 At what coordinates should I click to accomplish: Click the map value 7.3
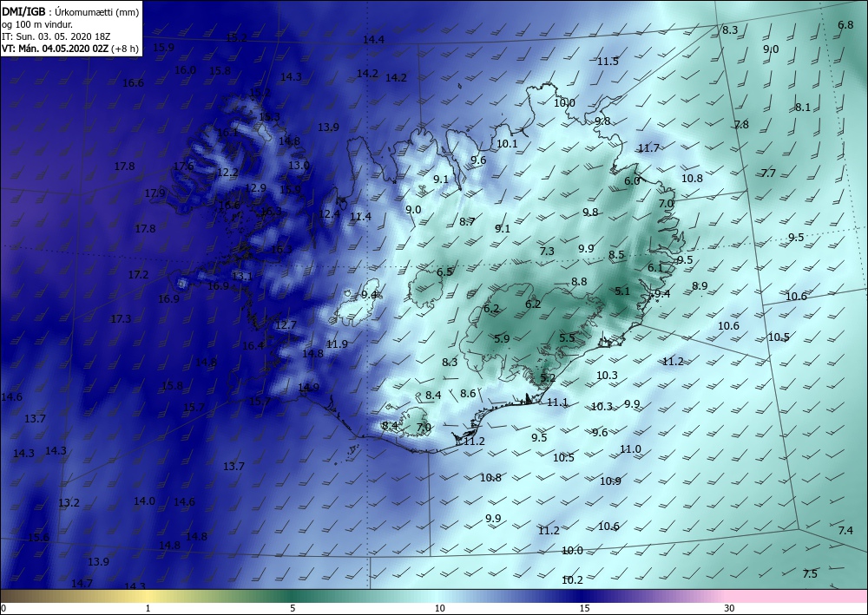coord(547,251)
